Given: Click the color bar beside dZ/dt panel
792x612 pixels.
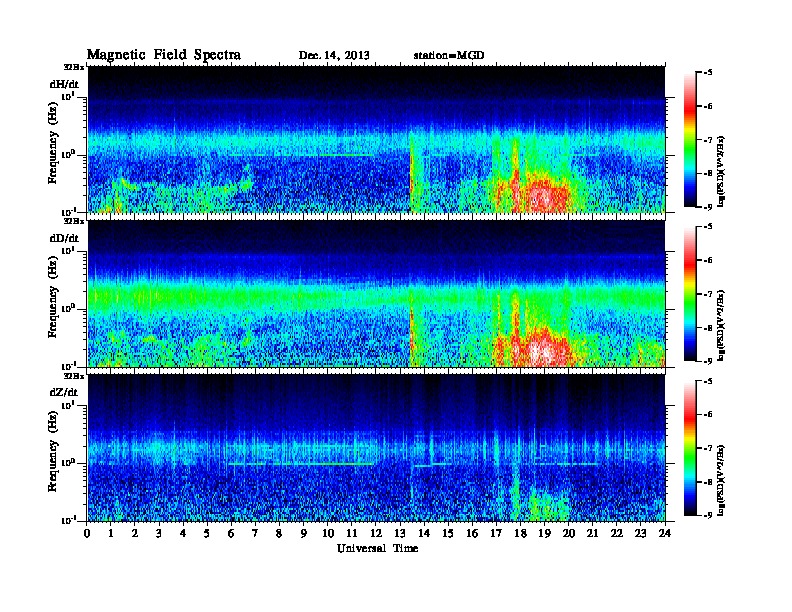Looking at the screenshot, I should [x=690, y=448].
